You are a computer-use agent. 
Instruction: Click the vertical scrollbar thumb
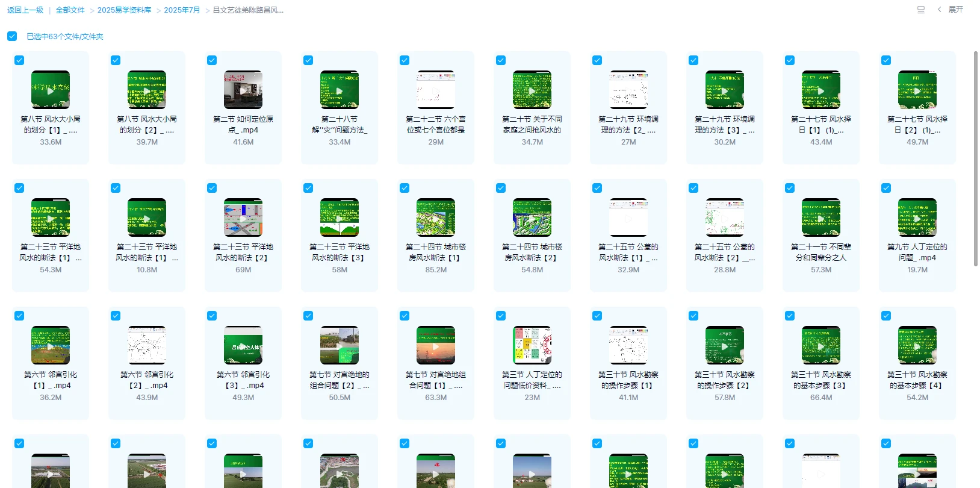[976, 158]
